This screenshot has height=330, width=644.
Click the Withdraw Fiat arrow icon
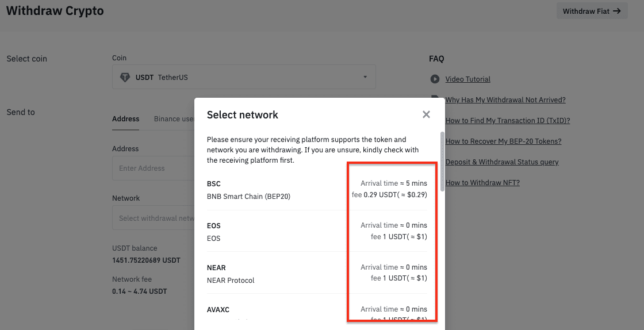[617, 11]
